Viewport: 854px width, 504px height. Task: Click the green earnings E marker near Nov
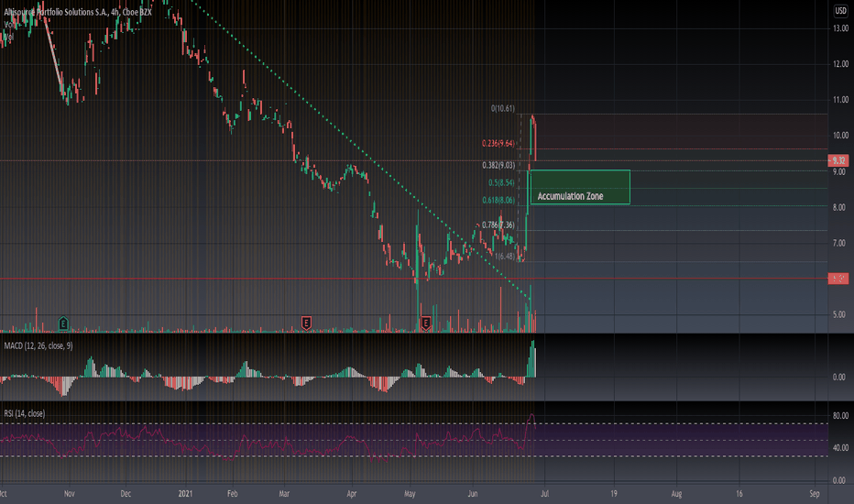(63, 323)
